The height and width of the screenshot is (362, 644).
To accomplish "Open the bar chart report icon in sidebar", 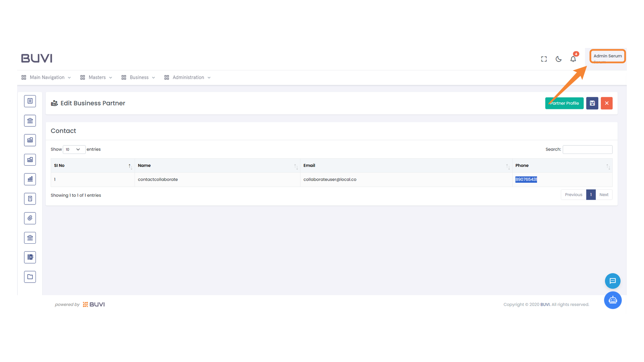I will click(30, 179).
